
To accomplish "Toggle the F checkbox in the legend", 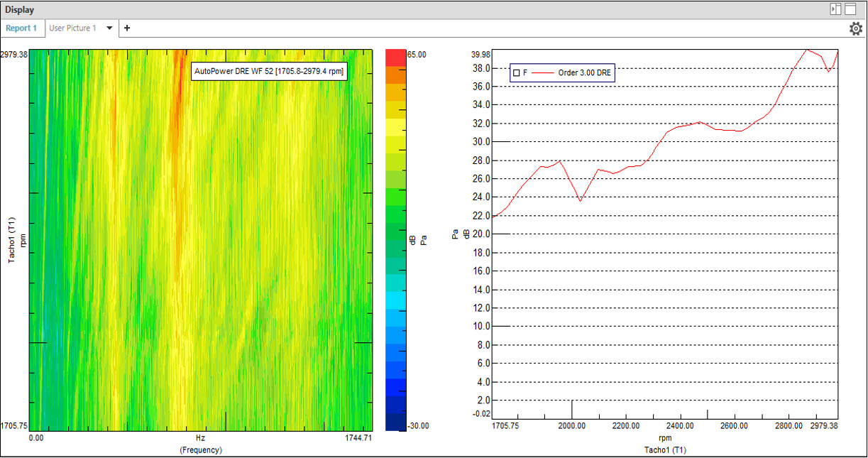I will click(x=517, y=72).
